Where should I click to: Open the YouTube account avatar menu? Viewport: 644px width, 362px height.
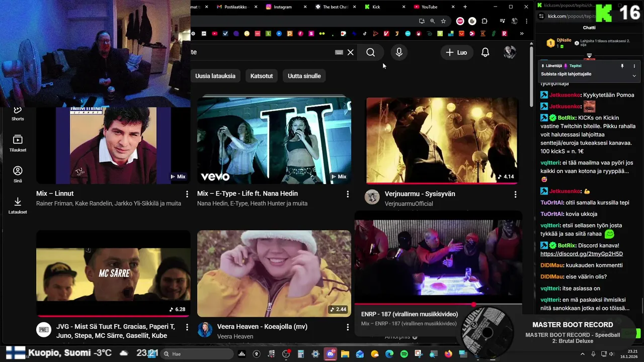[510, 52]
